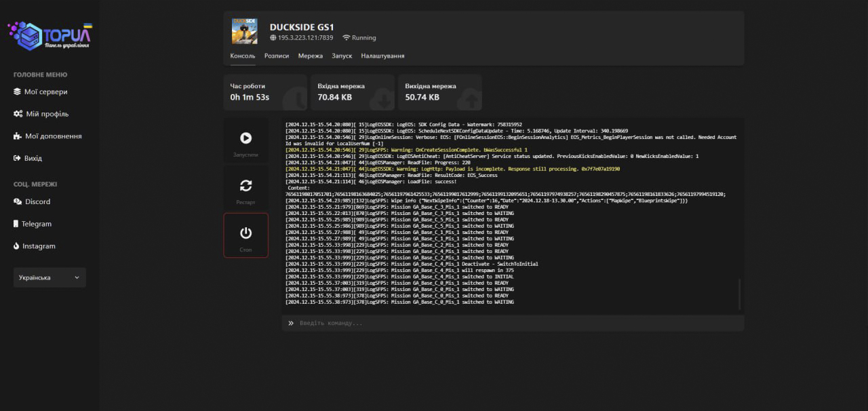Click the Telegram icon in sidebar
Screen dimensions: 868x411
click(16, 224)
